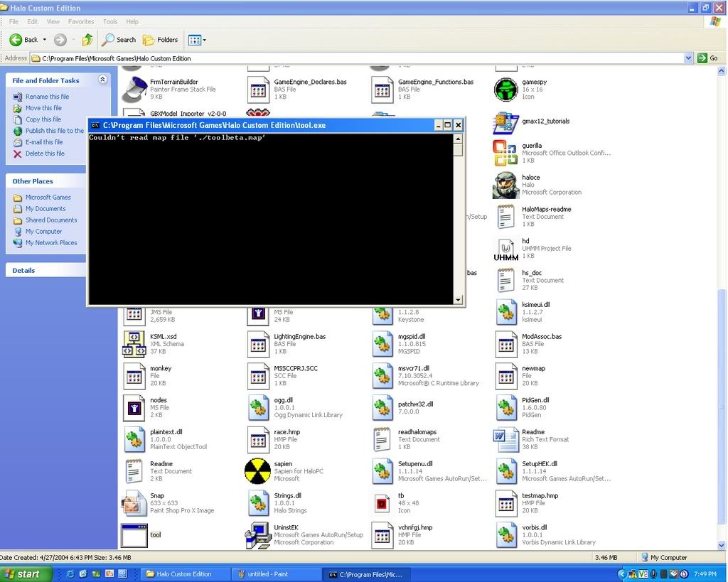Select the hd UHMM project file icon
Screen dimensions: 728x582
click(505, 248)
